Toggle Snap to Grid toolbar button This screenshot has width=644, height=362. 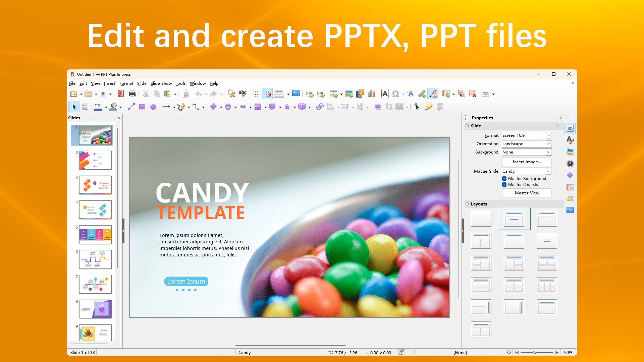pos(267,94)
